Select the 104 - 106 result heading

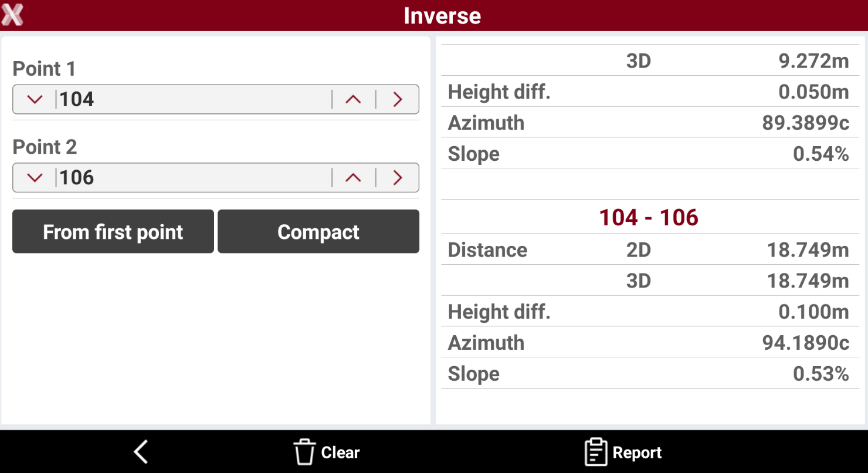tap(649, 218)
